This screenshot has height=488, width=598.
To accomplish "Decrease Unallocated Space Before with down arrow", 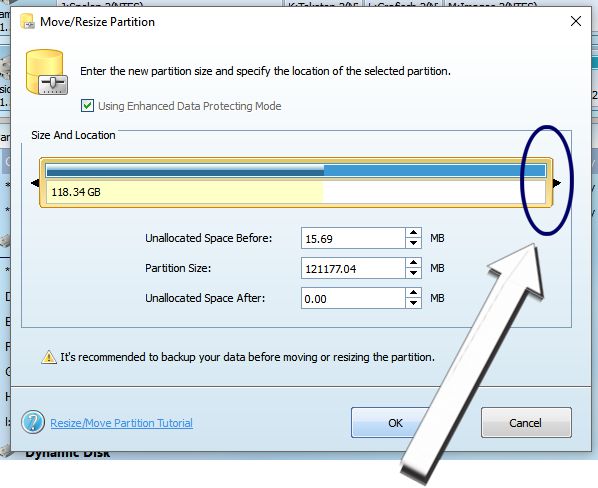I will click(x=413, y=243).
